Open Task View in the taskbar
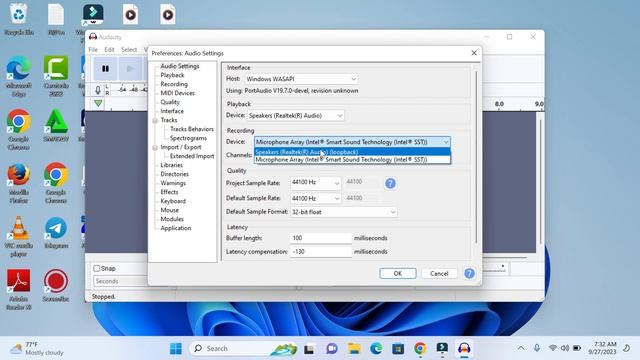Image resolution: width=640 pixels, height=360 pixels. 309,349
